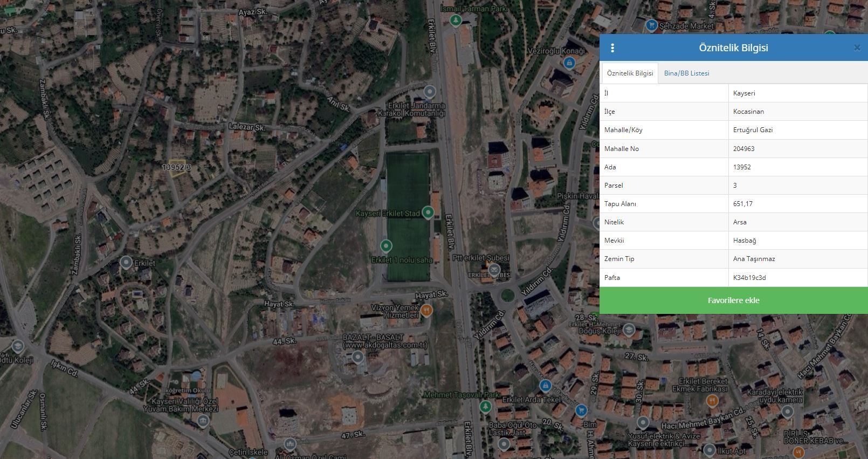The image size is (868, 459).
Task: Select the Öznitelik Bilgisi tab
Action: tap(630, 73)
